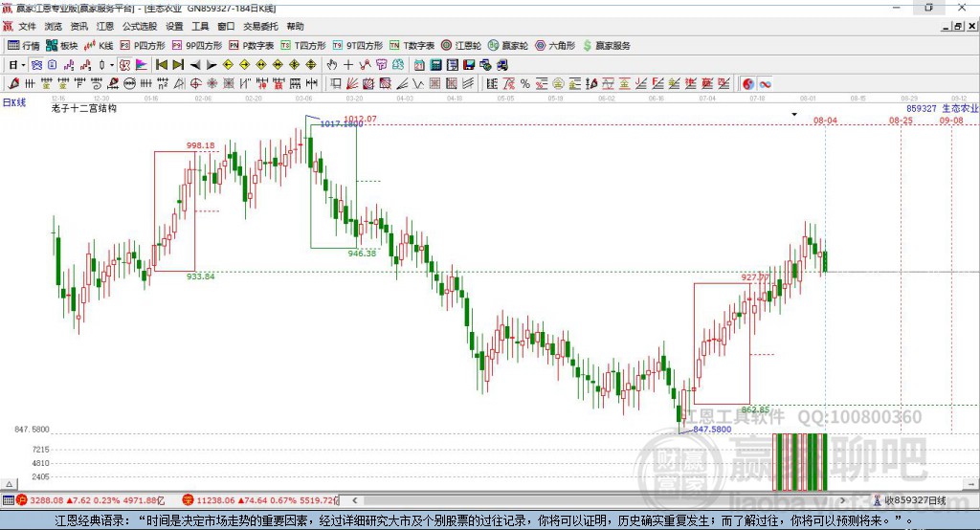Select the n² square-number lines tool
Screen dimensions: 980x530
163,84
